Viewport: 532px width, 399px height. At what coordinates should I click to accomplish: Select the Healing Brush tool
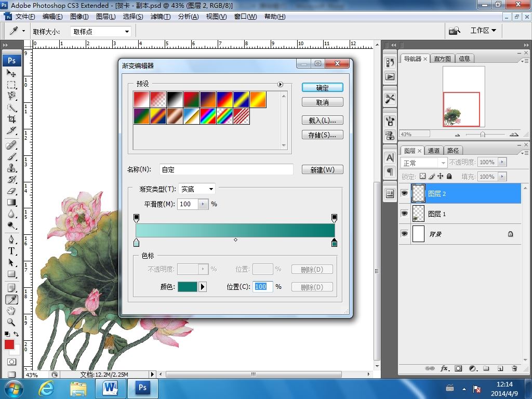tap(11, 145)
